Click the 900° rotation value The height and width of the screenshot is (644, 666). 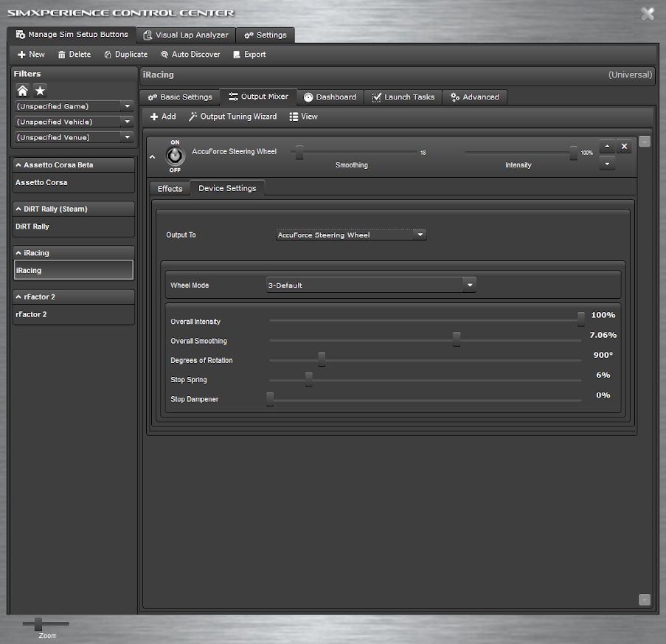pos(603,355)
